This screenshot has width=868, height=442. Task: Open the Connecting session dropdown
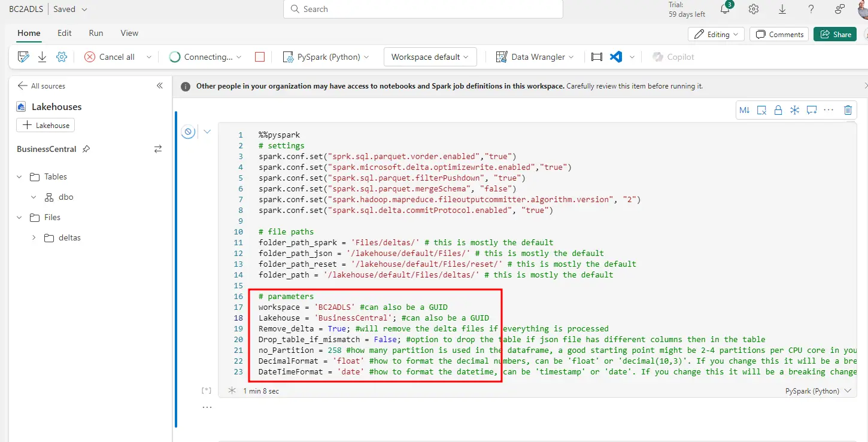coord(239,57)
